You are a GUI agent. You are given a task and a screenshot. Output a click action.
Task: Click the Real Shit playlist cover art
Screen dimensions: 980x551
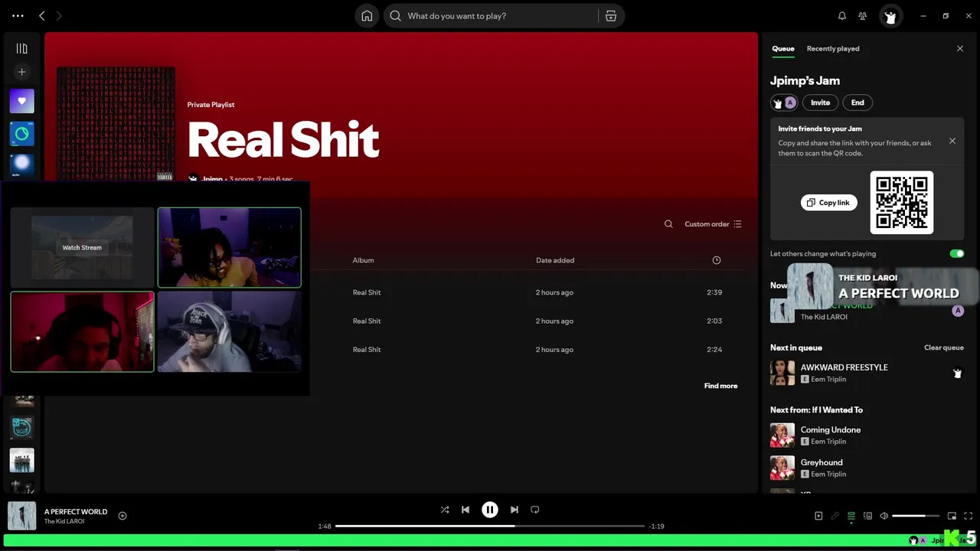point(116,125)
